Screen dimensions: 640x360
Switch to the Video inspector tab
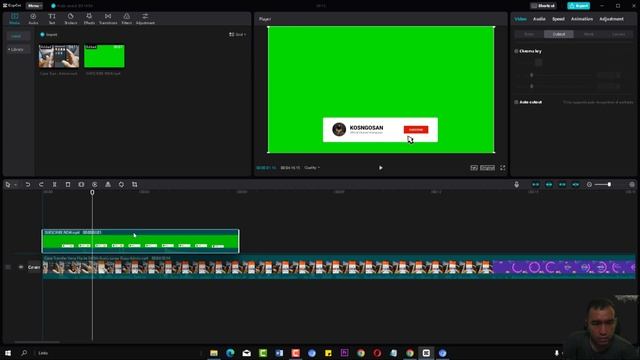pyautogui.click(x=520, y=19)
